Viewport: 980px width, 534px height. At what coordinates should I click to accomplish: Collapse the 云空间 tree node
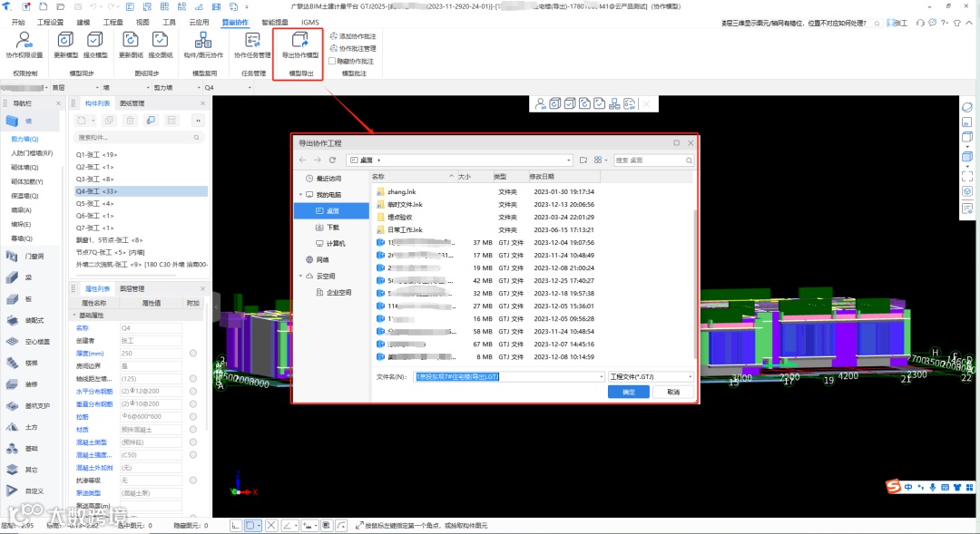coord(300,276)
